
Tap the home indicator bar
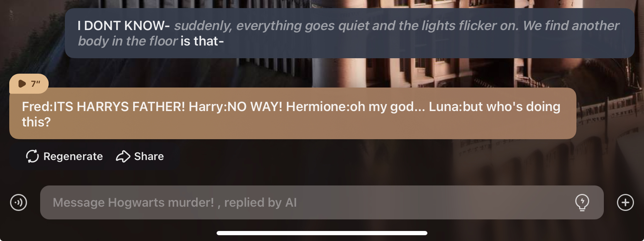point(322,233)
